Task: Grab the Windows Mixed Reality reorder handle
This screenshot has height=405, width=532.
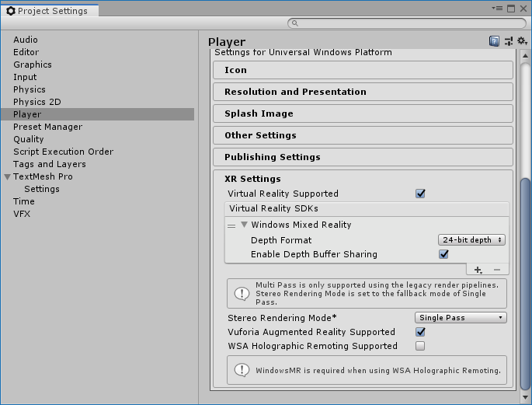Action: point(231,225)
